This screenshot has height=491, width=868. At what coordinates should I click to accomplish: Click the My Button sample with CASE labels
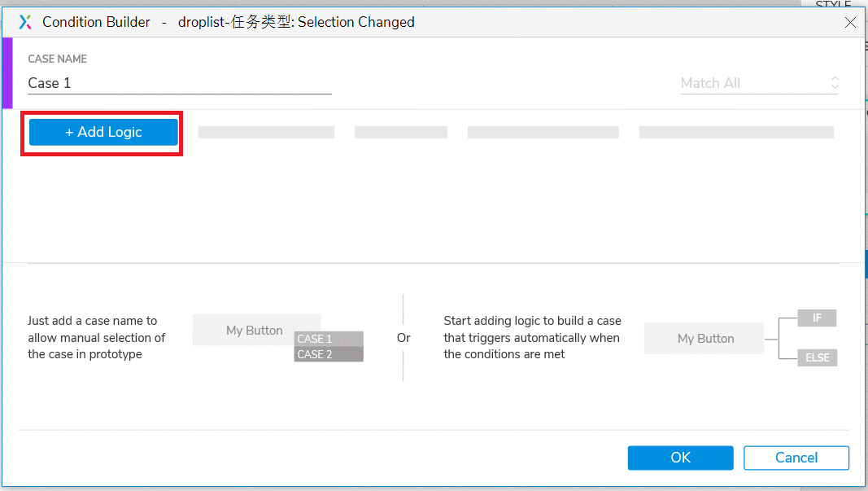coord(256,331)
